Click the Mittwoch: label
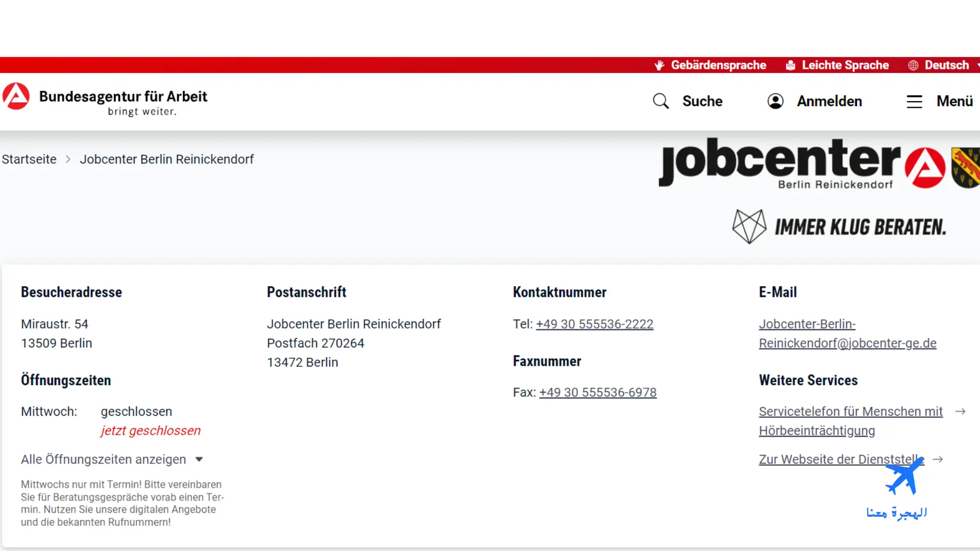980x551 pixels. point(49,411)
